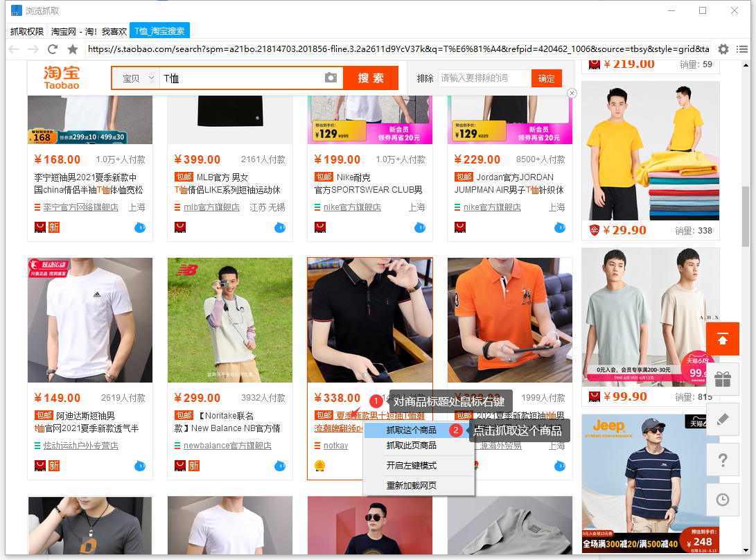This screenshot has height=560, width=756.
Task: Click Wangwang chat icon for ¥399.00 item
Action: [280, 227]
